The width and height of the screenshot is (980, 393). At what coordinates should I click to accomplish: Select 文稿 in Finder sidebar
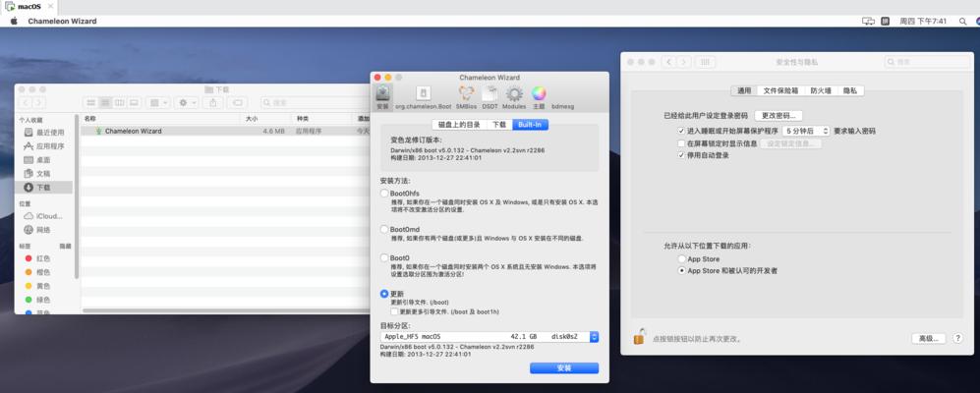coord(37,174)
